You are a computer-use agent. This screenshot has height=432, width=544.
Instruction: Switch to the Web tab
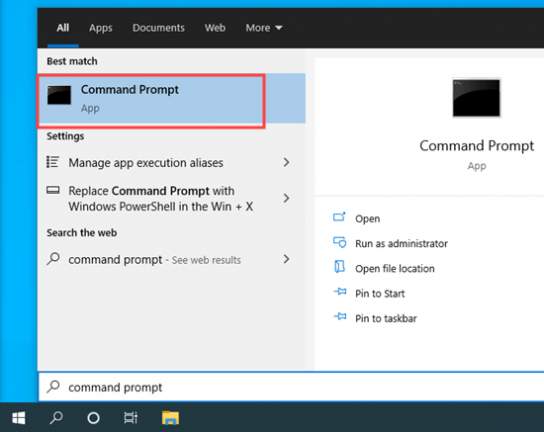coord(215,28)
